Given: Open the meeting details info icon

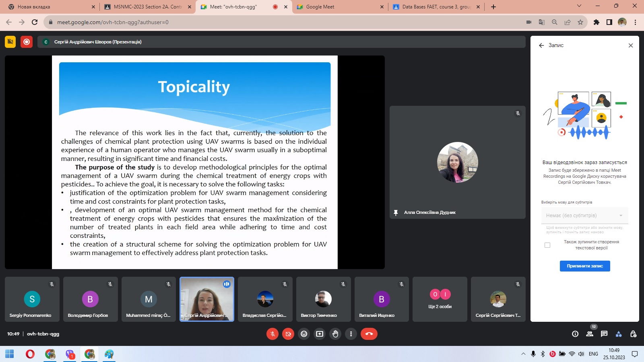Looking at the screenshot, I should click(x=575, y=334).
